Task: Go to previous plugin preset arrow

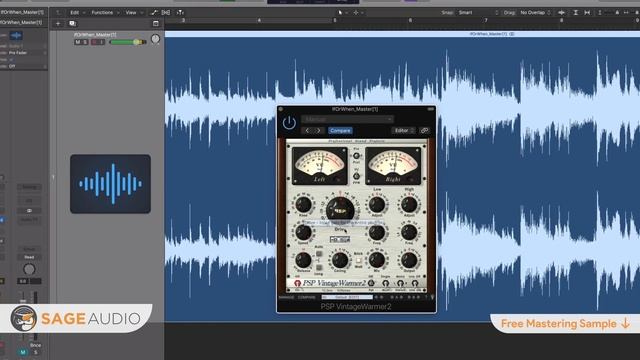Action: (x=307, y=131)
